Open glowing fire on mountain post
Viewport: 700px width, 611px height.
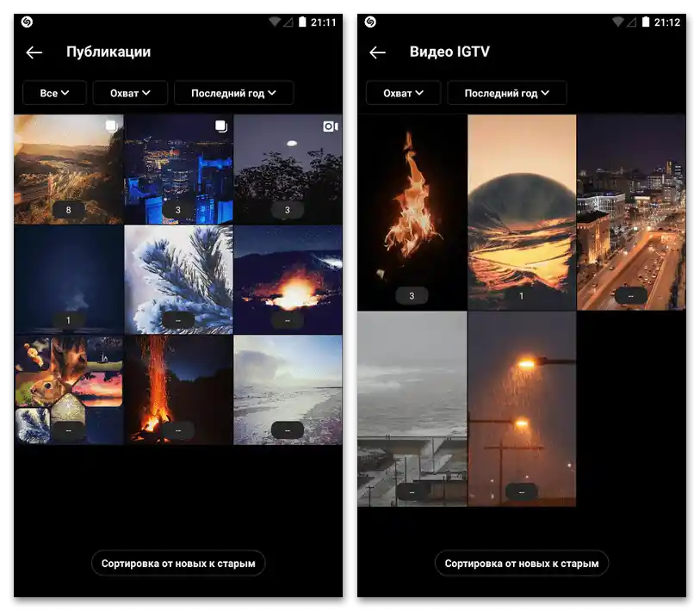[288, 280]
